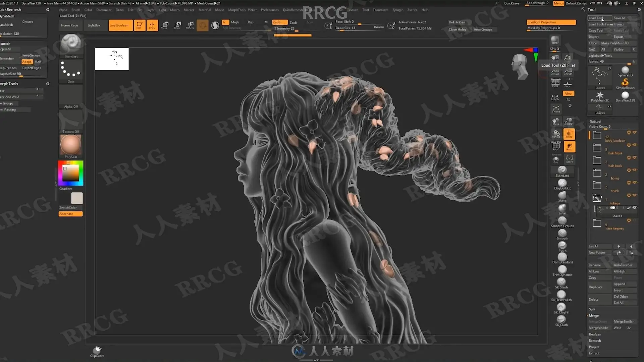Toggle XYZ rotation mode
Image resolution: width=644 pixels, height=362 pixels.
pyautogui.click(x=569, y=94)
